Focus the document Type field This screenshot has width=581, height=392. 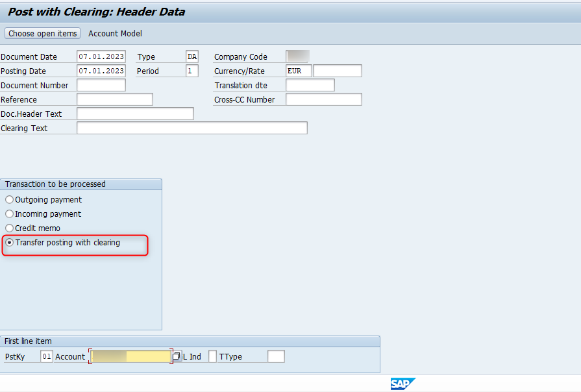[x=192, y=57]
